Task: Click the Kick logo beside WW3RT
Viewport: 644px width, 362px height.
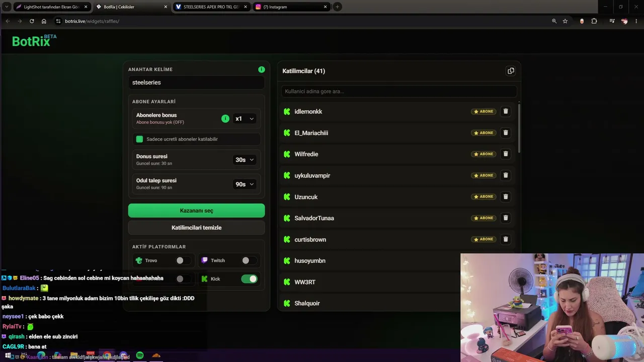Action: [x=287, y=282]
